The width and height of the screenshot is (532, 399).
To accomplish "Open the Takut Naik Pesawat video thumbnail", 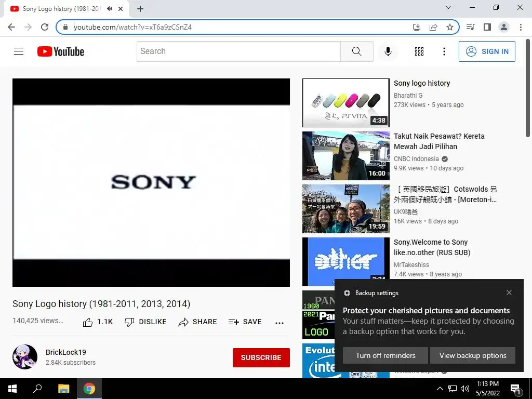I will (345, 156).
